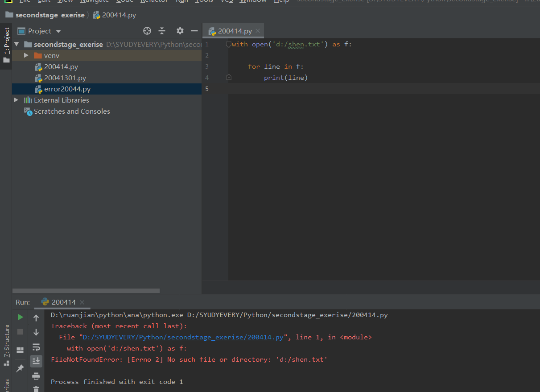540x392 pixels.
Task: Click line number 3 in editor gutter
Action: (206, 66)
